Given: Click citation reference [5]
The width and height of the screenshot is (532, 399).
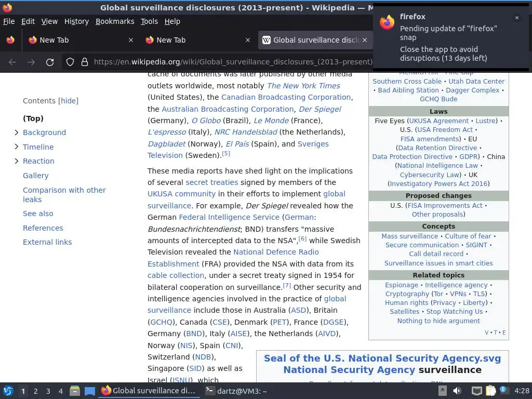Looking at the screenshot, I should tap(226, 154).
